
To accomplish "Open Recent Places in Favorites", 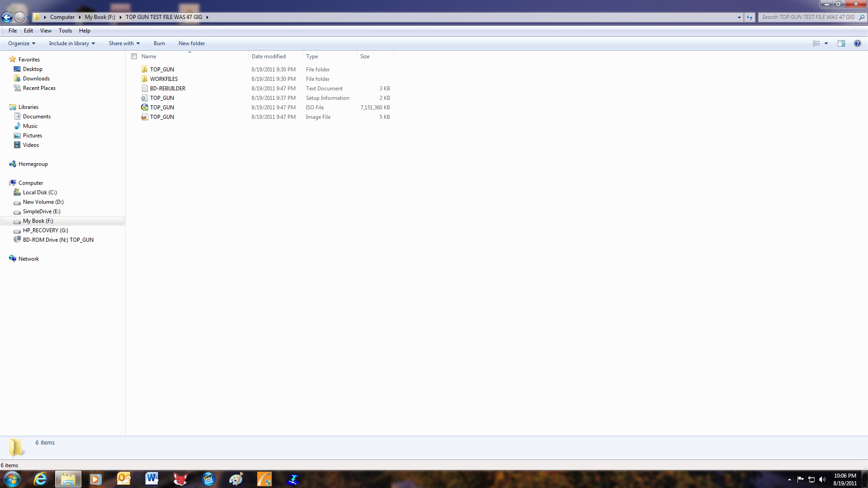I will (x=39, y=88).
